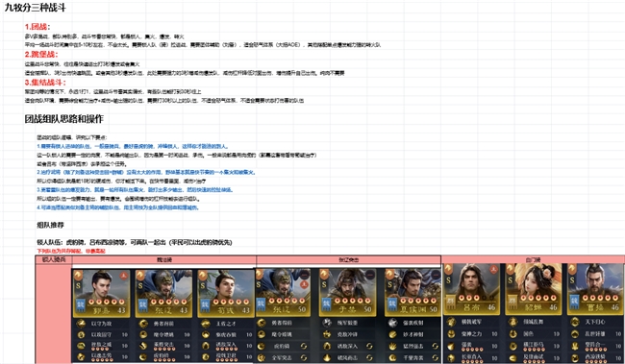This screenshot has height=364, width=625.
Task: Select the 吕布 hero card portrait
Action: coord(471,289)
